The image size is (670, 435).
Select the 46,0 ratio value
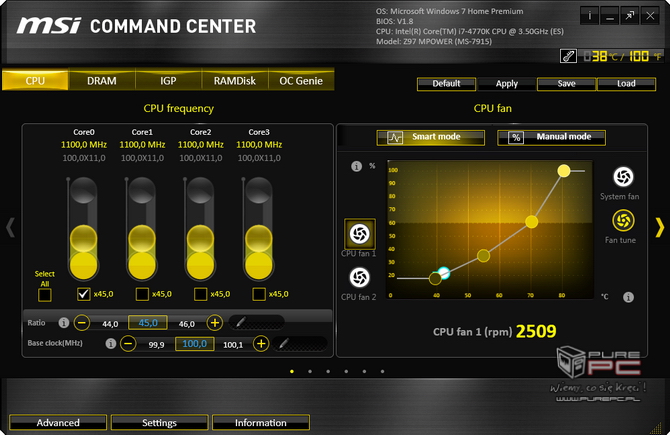pos(187,324)
